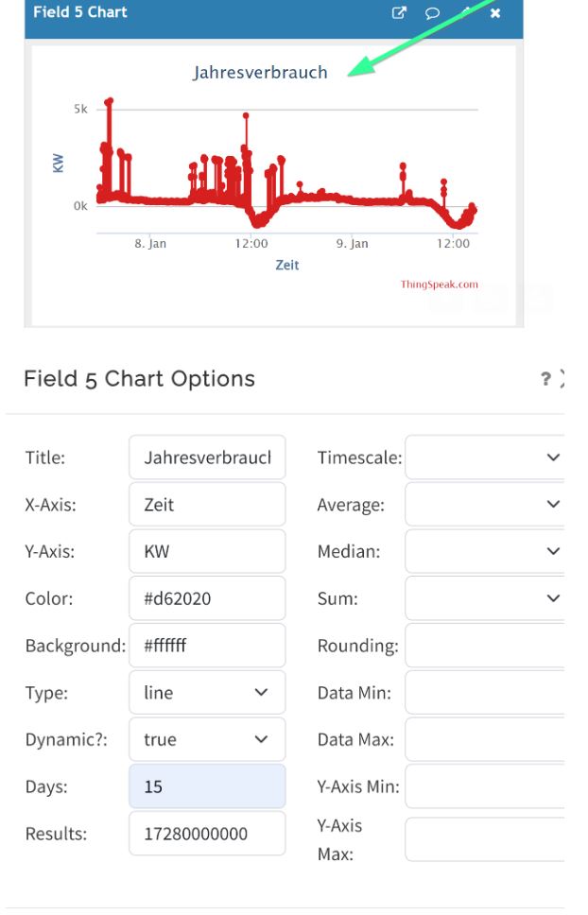Expand the Sum dropdown
The width and height of the screenshot is (588, 915).
[x=484, y=598]
